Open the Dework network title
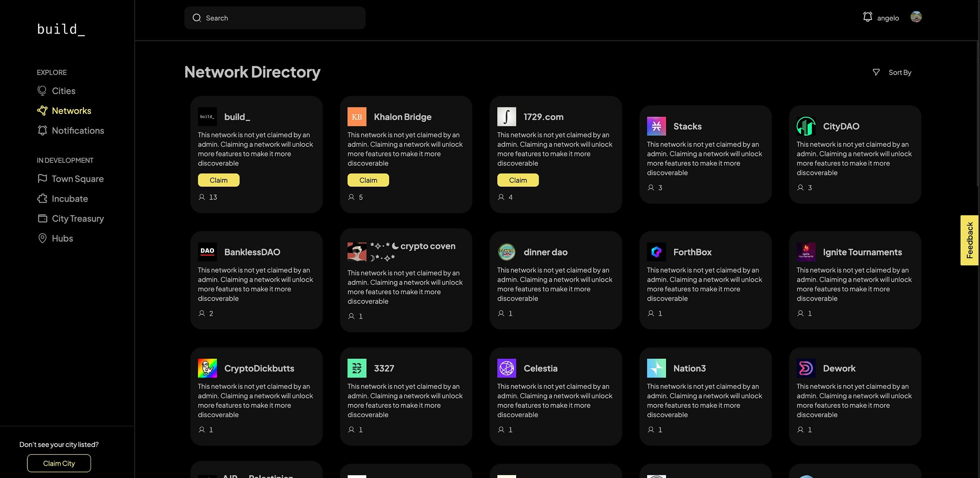 coord(839,369)
